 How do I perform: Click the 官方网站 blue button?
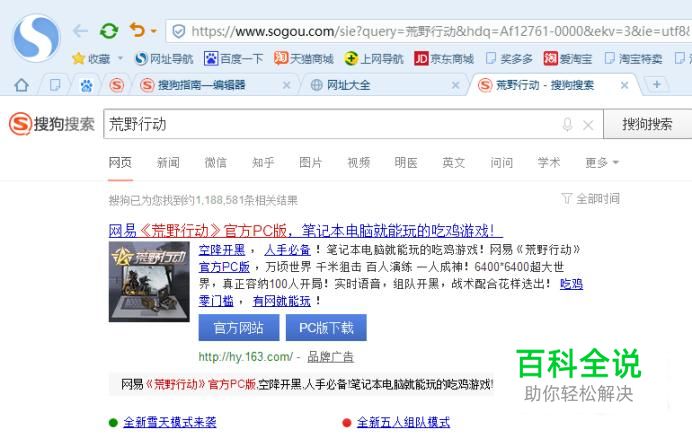239,328
